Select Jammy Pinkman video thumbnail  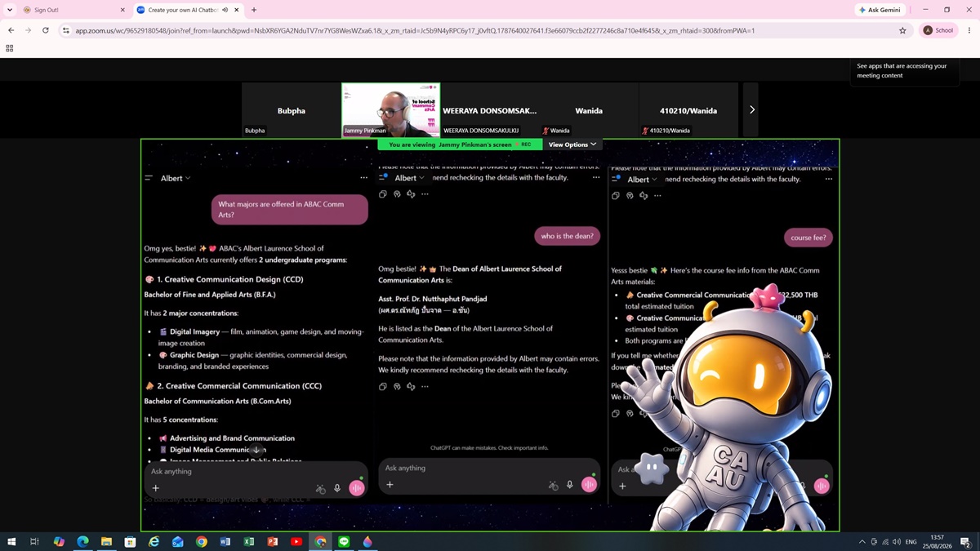pos(390,109)
